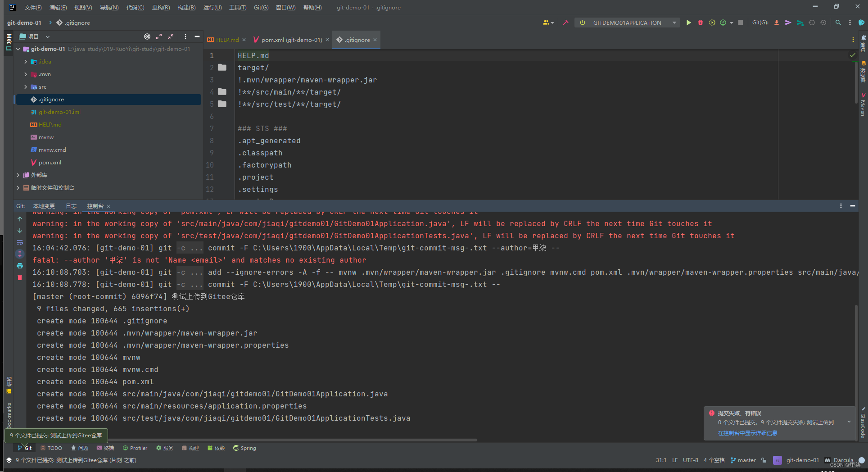The image size is (868, 472).
Task: Toggle scroll-to-end in Git console
Action: pos(20,254)
